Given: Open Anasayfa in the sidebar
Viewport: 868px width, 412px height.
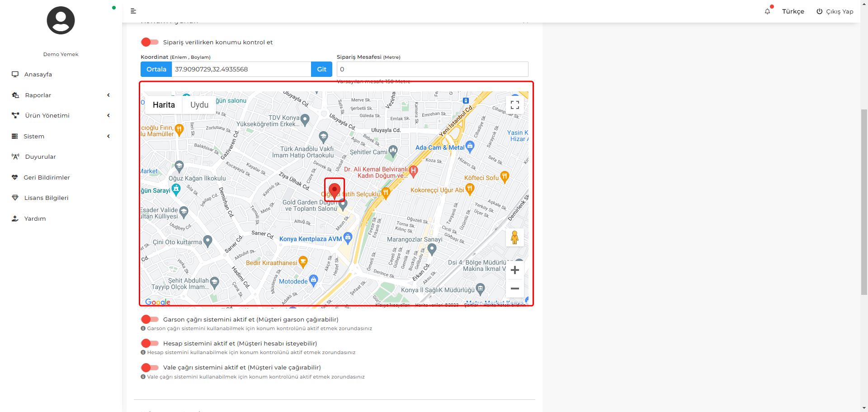Looking at the screenshot, I should pos(38,74).
